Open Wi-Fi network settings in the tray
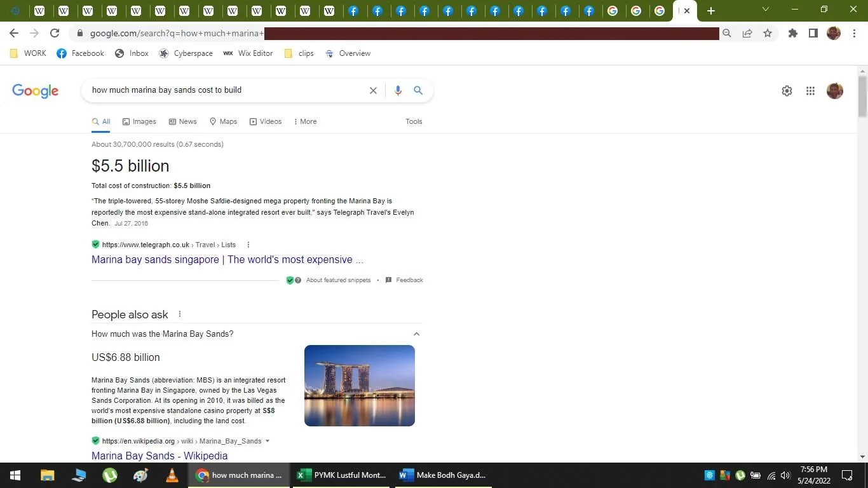 point(771,475)
